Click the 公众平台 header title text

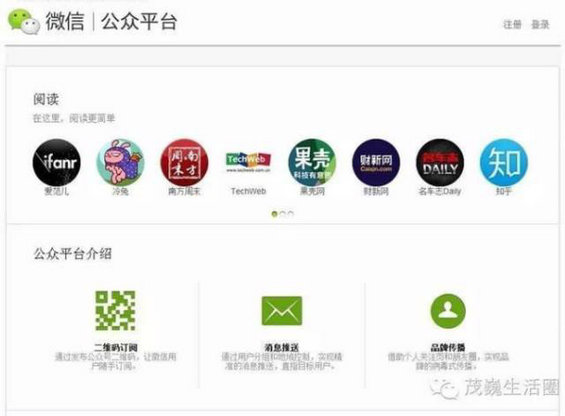point(139,22)
